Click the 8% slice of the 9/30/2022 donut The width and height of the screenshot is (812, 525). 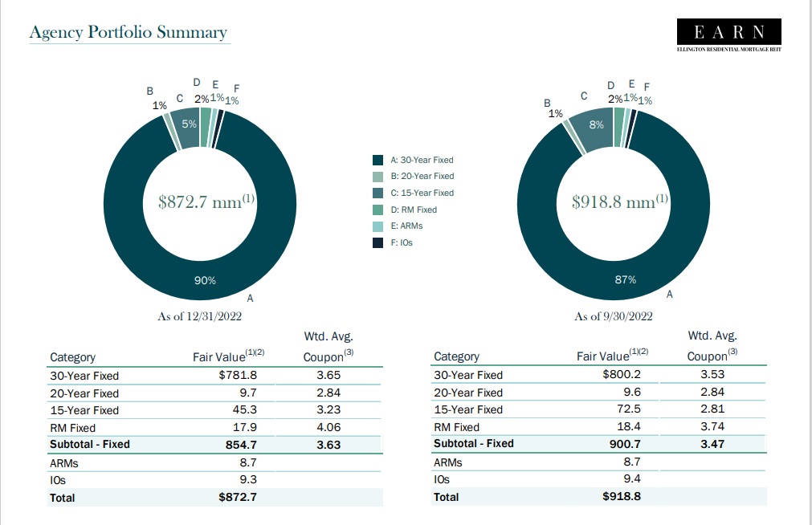596,126
